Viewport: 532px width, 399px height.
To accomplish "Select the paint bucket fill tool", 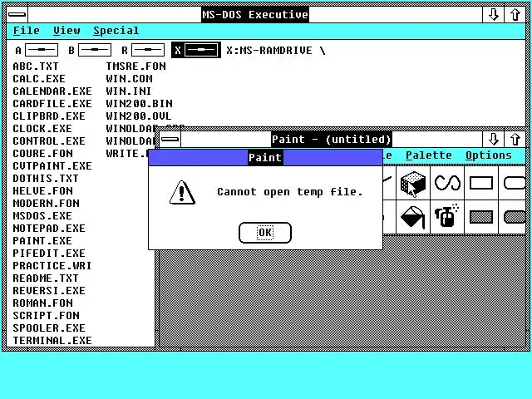I will pyautogui.click(x=413, y=217).
